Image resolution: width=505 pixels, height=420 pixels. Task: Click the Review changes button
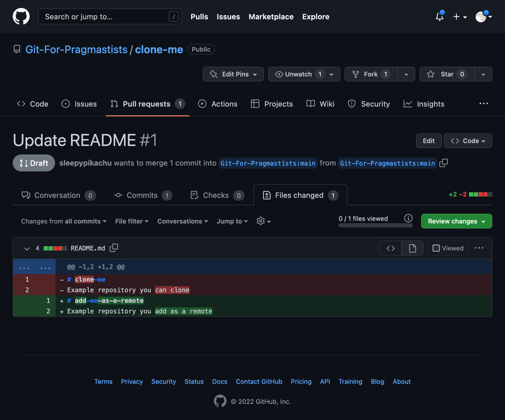[457, 221]
